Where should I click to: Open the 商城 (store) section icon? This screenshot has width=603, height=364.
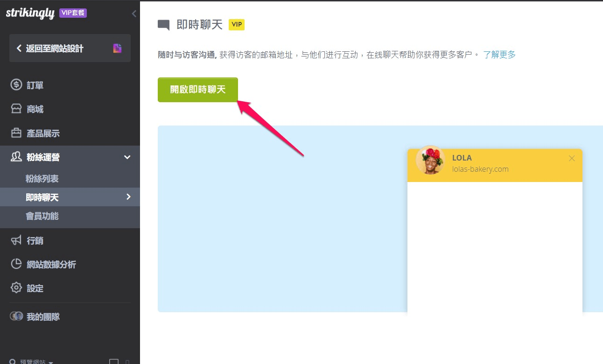click(16, 109)
